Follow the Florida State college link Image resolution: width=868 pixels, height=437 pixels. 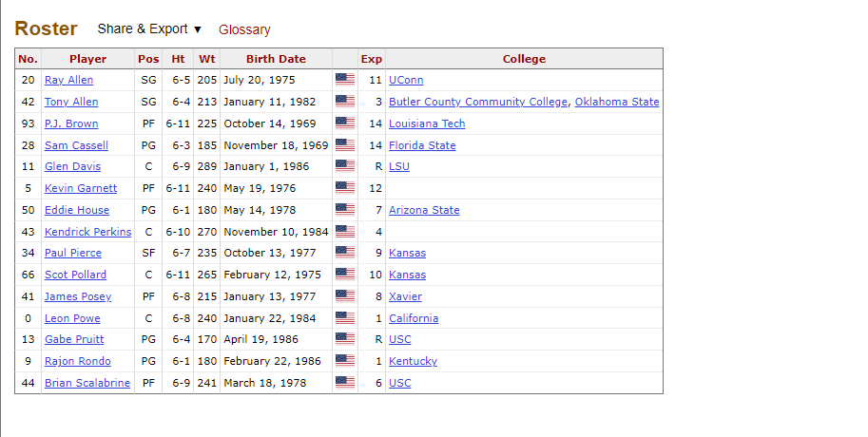pos(422,145)
